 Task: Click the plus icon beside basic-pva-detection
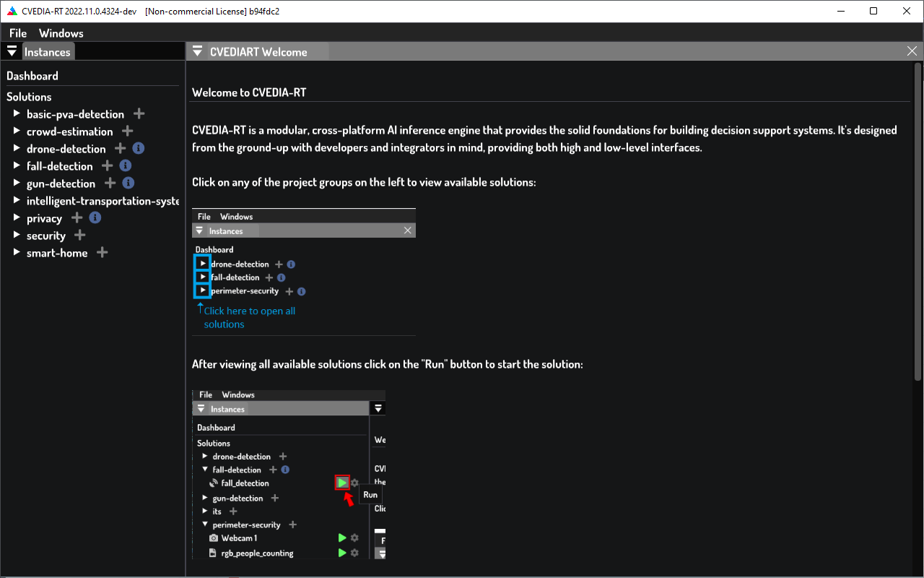[x=139, y=114]
